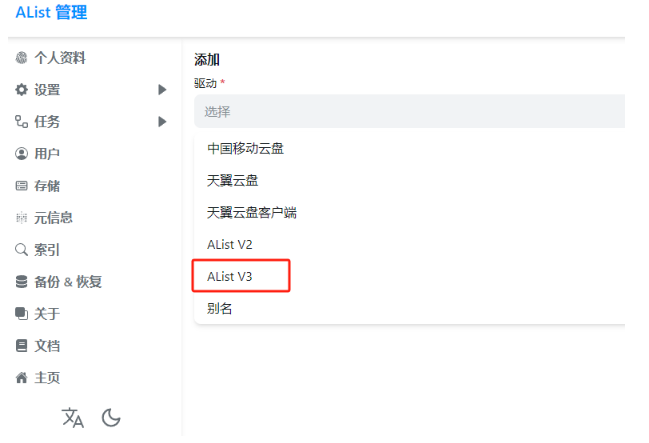Expand the 设置 submenu arrow
The image size is (649, 443).
162,90
